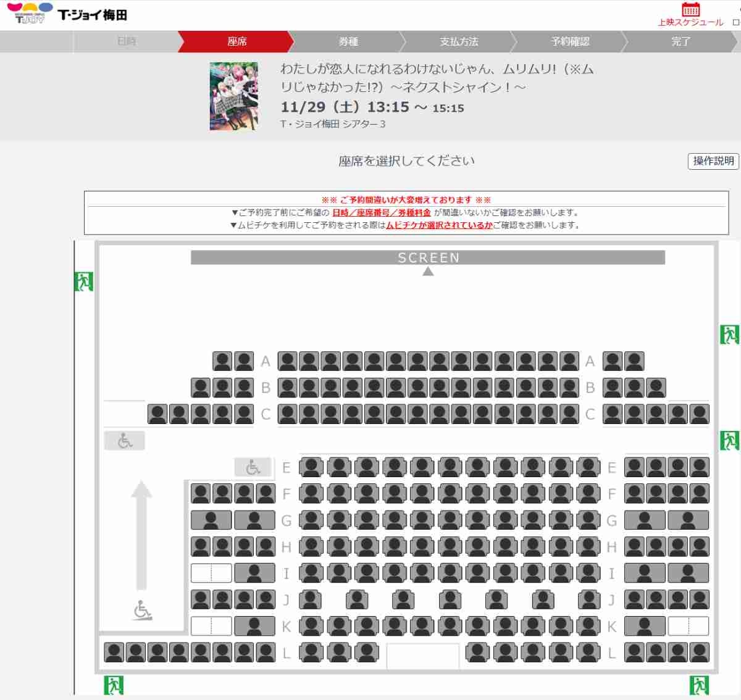Click the 支払方法 step tab
Image resolution: width=741 pixels, height=700 pixels.
459,41
